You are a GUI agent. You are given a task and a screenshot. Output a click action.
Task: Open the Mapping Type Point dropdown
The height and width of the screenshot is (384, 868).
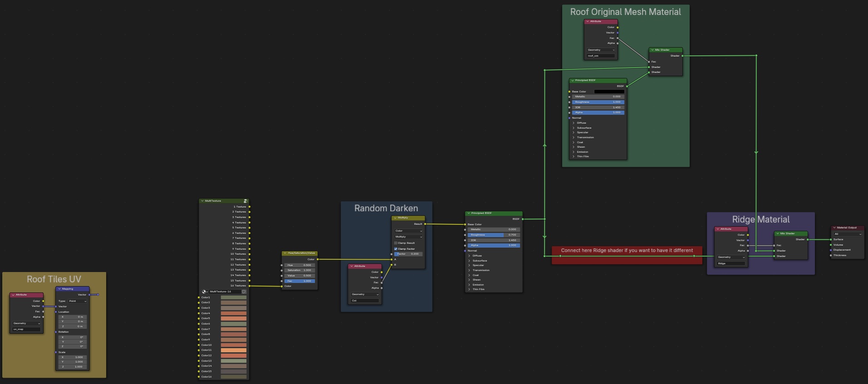click(x=78, y=301)
